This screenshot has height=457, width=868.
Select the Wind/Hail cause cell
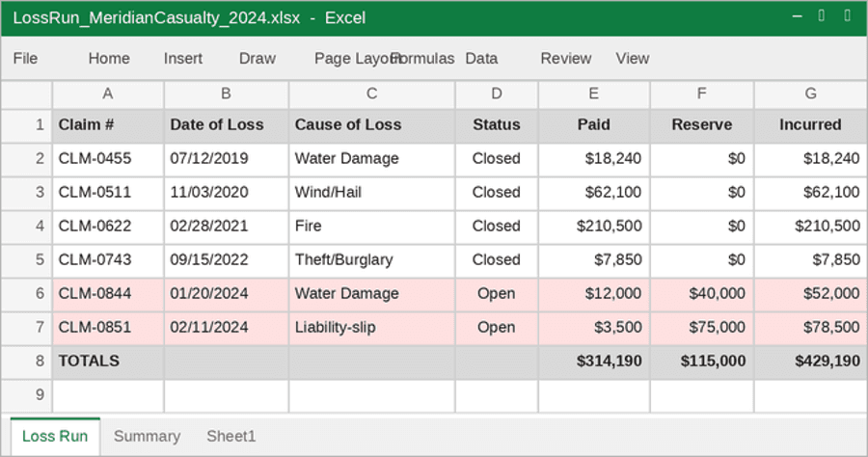pyautogui.click(x=371, y=193)
